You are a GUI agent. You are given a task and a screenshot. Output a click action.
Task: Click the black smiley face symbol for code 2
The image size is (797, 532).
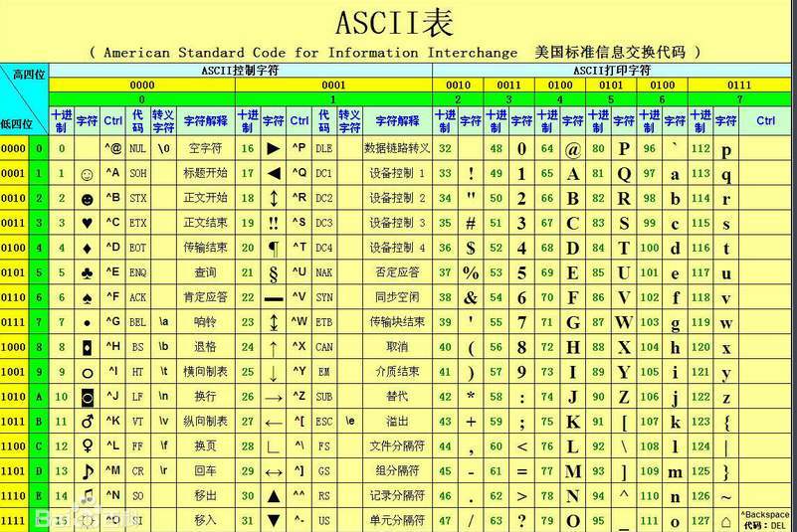pyautogui.click(x=87, y=199)
